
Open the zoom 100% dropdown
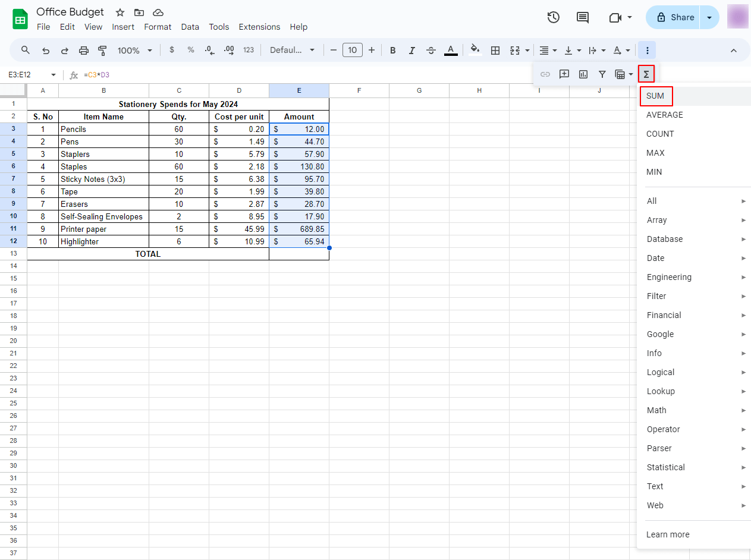(x=135, y=51)
